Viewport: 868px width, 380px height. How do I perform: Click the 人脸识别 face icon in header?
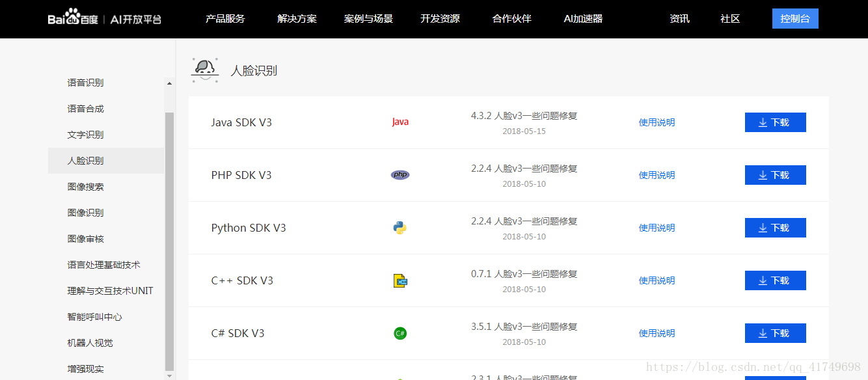point(204,70)
